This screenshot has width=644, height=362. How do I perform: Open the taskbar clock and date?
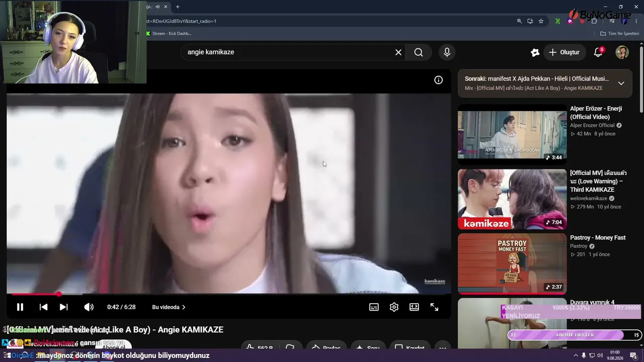pyautogui.click(x=615, y=355)
